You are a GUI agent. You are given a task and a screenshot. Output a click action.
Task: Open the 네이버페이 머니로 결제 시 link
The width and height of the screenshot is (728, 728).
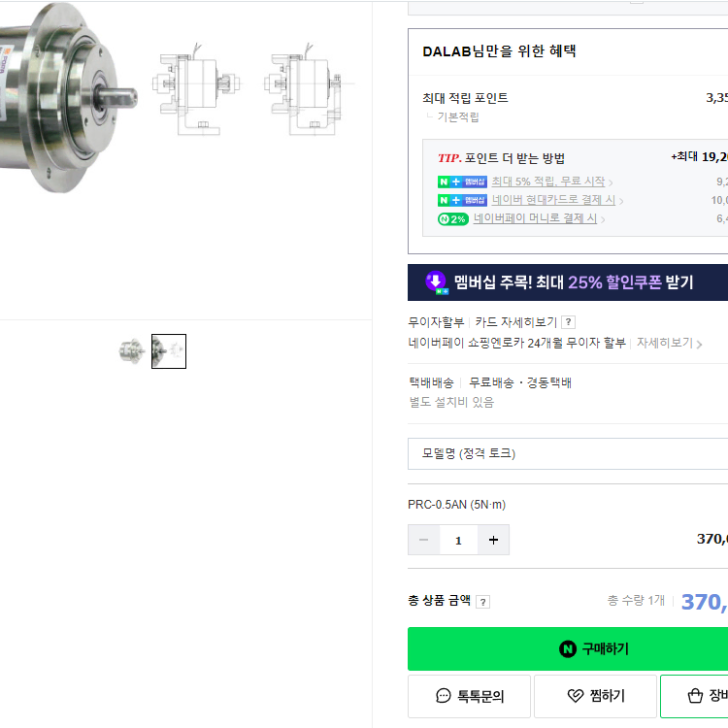[x=535, y=218]
